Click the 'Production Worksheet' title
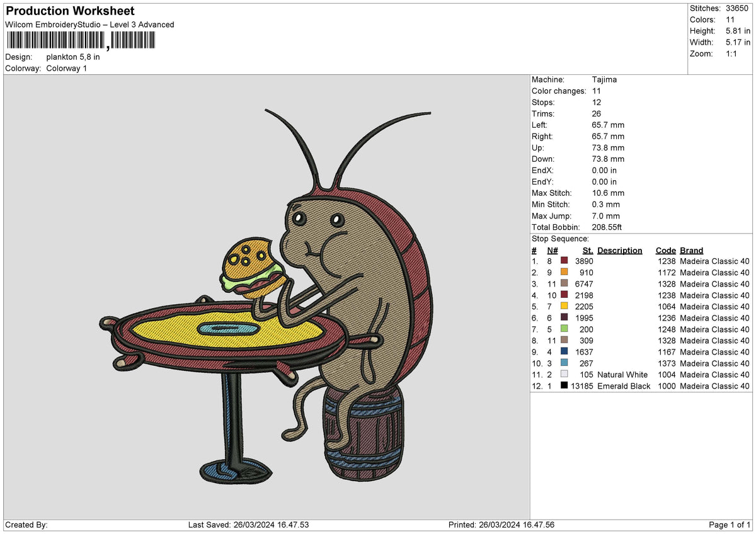756x534 pixels. point(70,11)
